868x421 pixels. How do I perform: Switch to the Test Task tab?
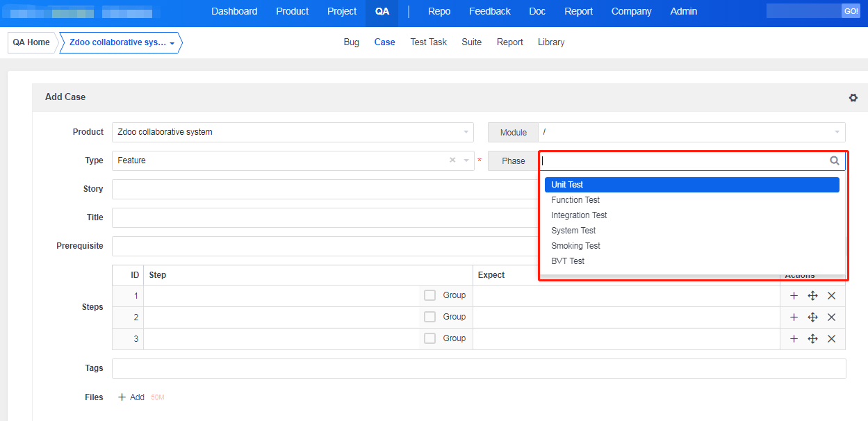tap(428, 42)
